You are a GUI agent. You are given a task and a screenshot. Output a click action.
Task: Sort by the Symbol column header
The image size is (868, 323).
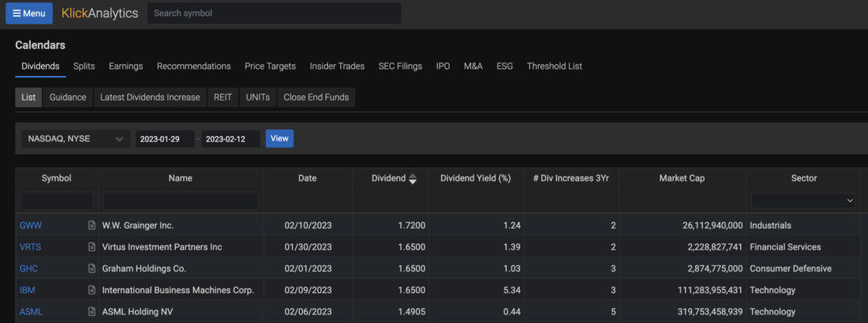(57, 179)
